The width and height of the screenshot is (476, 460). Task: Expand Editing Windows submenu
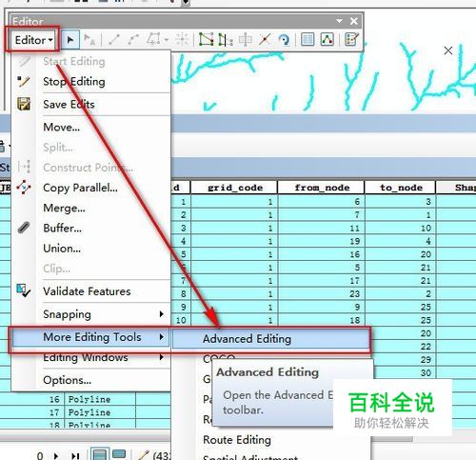coord(90,357)
